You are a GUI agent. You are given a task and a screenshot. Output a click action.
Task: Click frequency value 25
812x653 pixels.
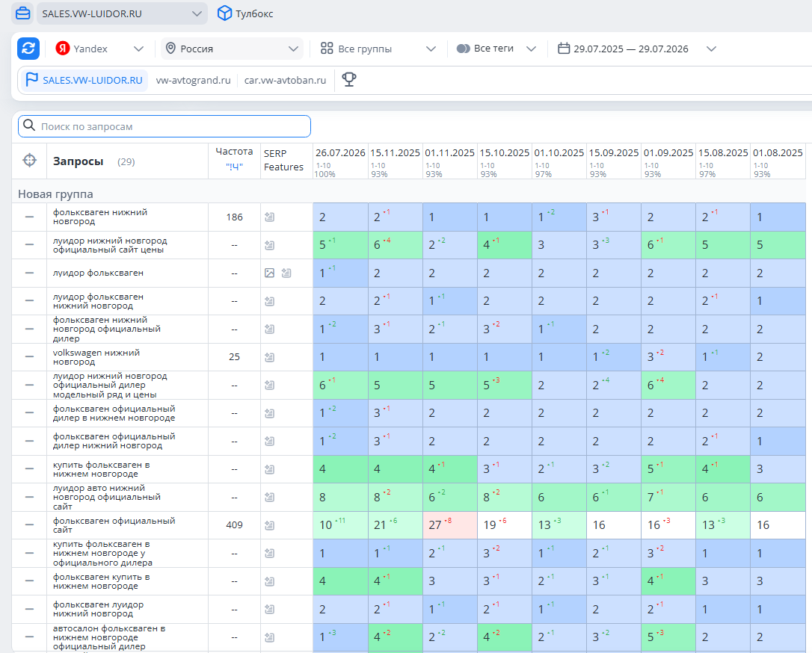tap(234, 357)
